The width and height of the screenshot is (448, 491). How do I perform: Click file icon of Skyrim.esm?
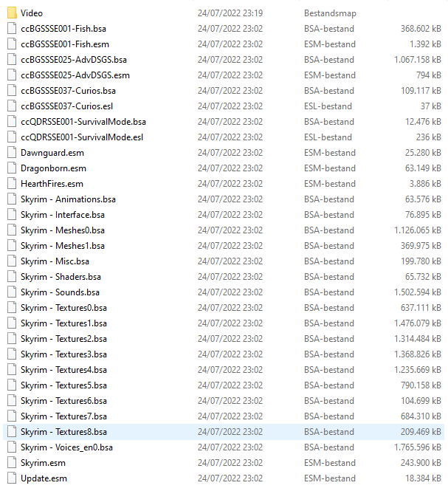coord(12,462)
